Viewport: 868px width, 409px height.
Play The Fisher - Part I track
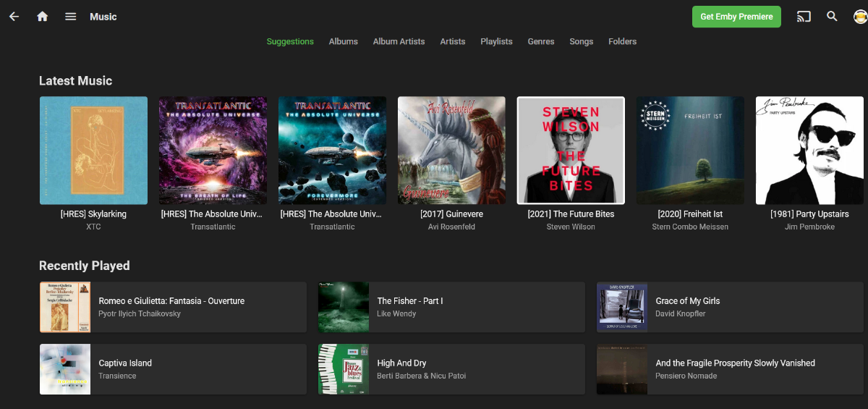(x=451, y=307)
